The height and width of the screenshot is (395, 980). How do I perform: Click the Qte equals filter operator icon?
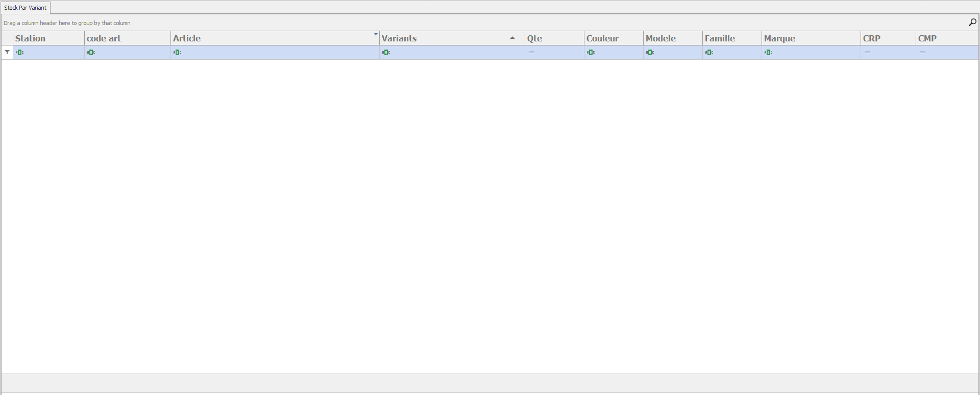tap(531, 52)
